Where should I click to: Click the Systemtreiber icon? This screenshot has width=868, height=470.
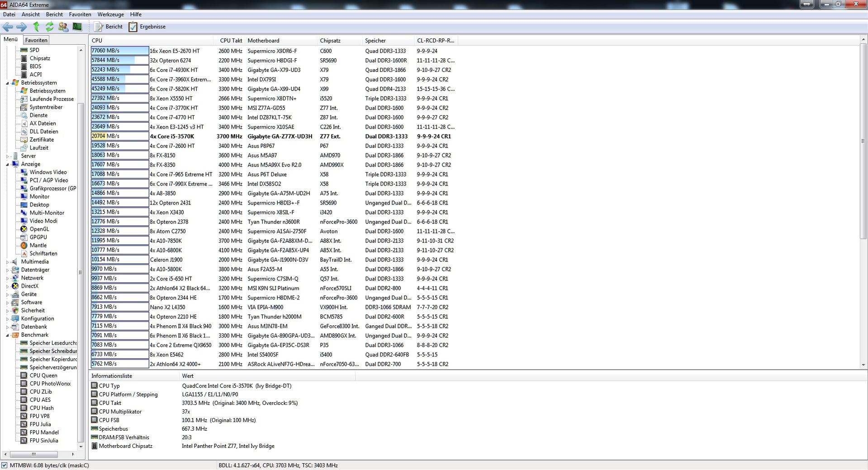[x=24, y=107]
